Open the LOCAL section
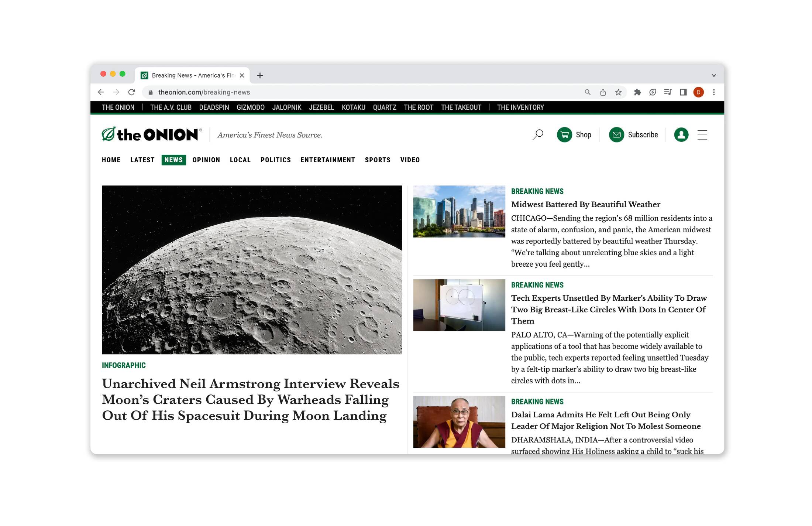Screen dimensions: 812x526 pyautogui.click(x=240, y=160)
